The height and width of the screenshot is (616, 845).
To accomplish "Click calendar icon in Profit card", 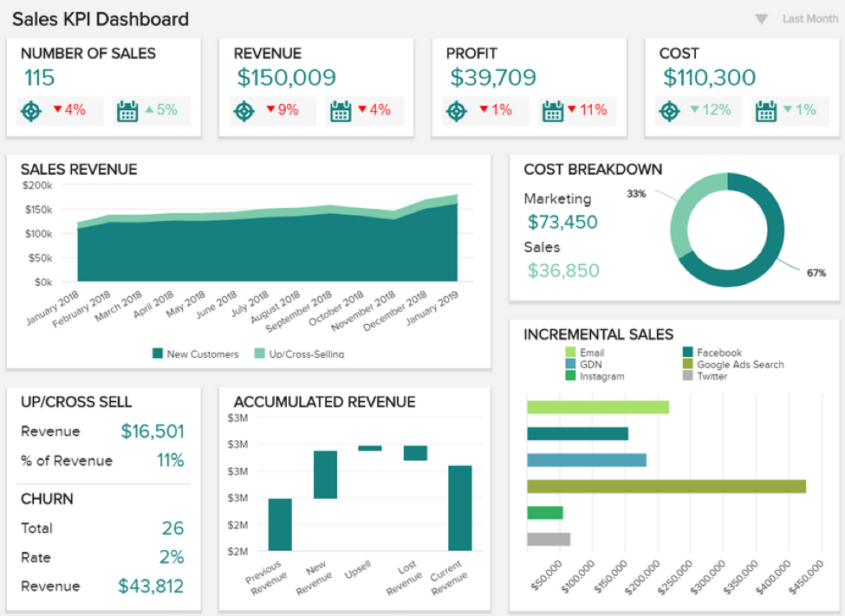I will pos(553,111).
